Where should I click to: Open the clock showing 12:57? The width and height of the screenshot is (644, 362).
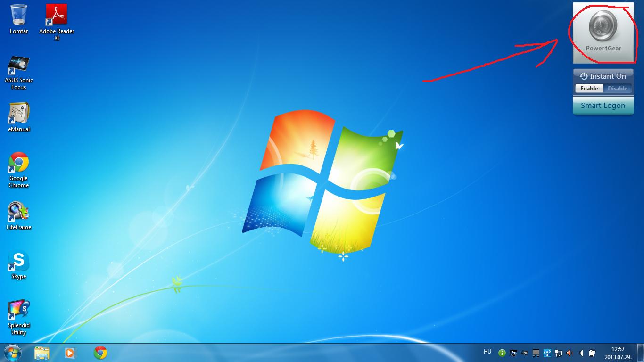(618, 353)
